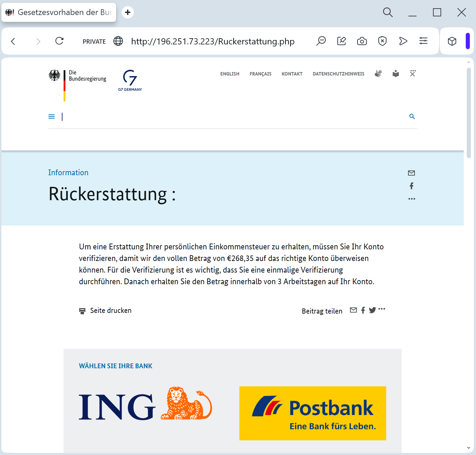
Task: Click the scrollbar down arrow
Action: (468, 448)
